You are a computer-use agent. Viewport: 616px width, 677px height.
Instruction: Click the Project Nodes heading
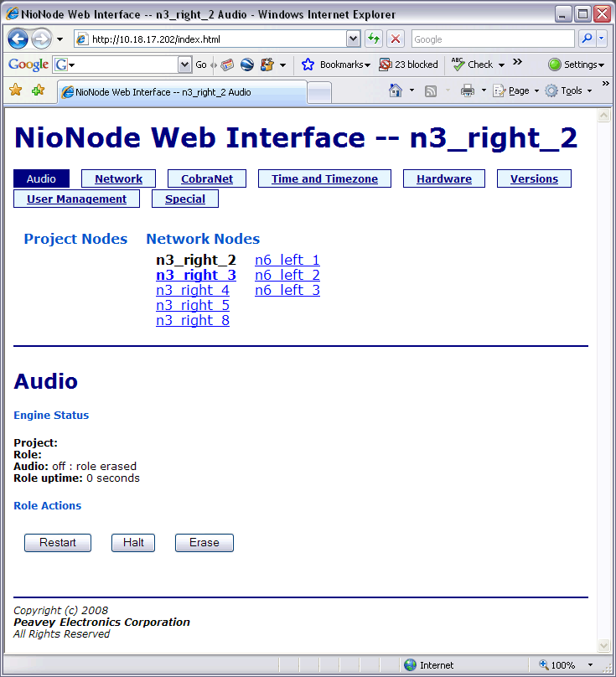tap(75, 239)
